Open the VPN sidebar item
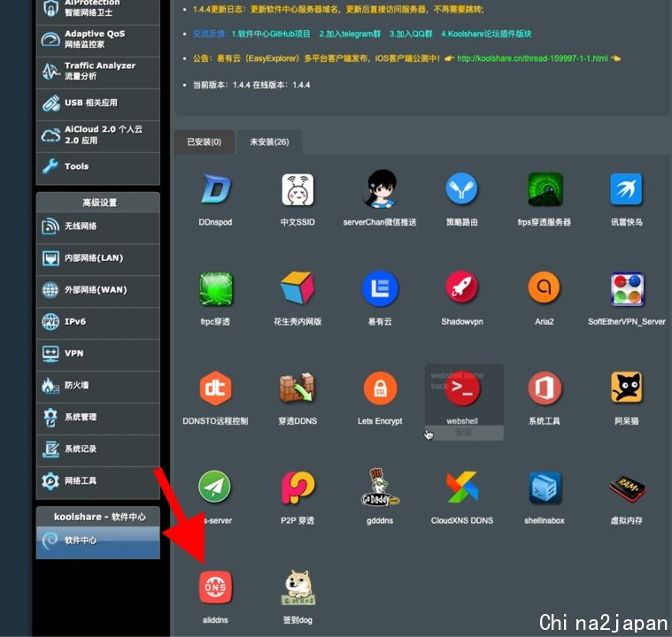 (x=98, y=353)
